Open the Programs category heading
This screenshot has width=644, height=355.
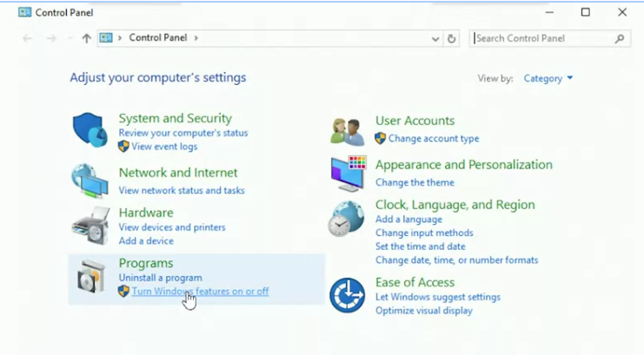146,263
